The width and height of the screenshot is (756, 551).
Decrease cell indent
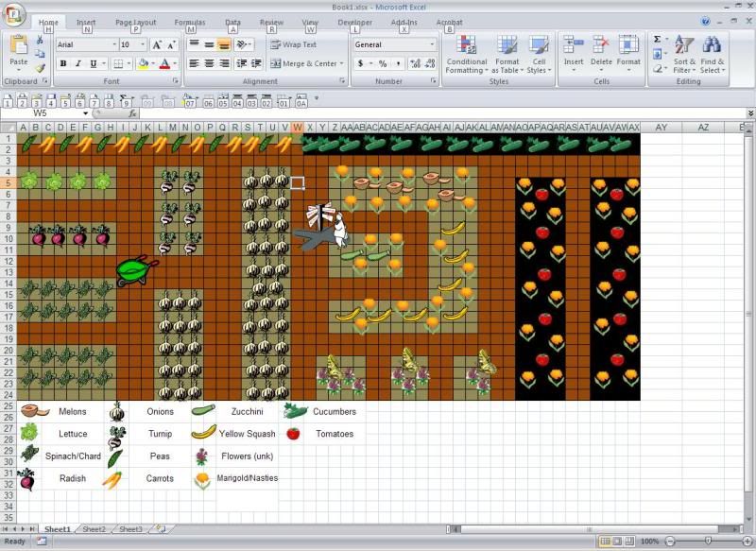point(242,63)
